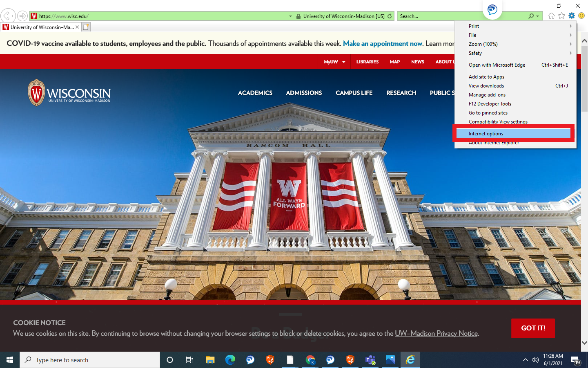Expand the MyUW dropdown menu
The width and height of the screenshot is (588, 368).
(x=344, y=62)
